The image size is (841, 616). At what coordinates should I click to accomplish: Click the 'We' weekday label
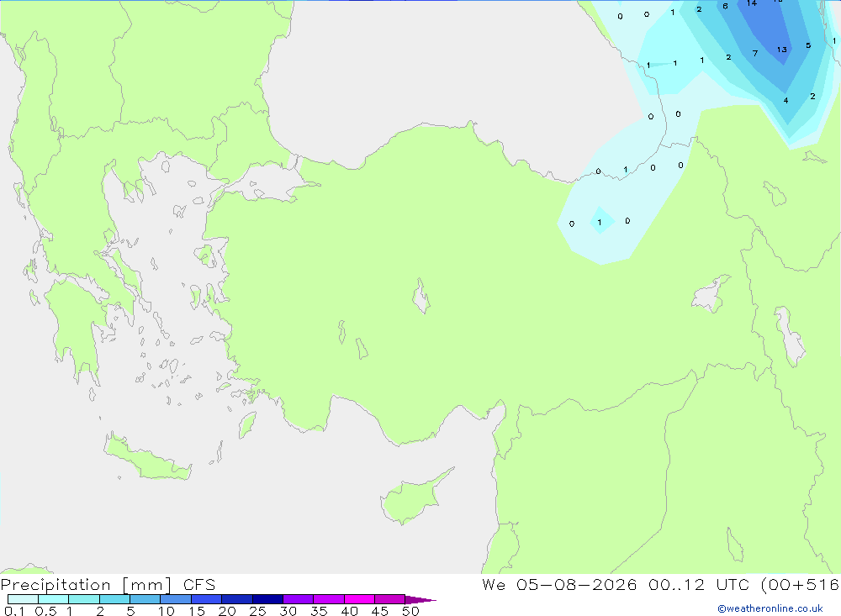(494, 585)
